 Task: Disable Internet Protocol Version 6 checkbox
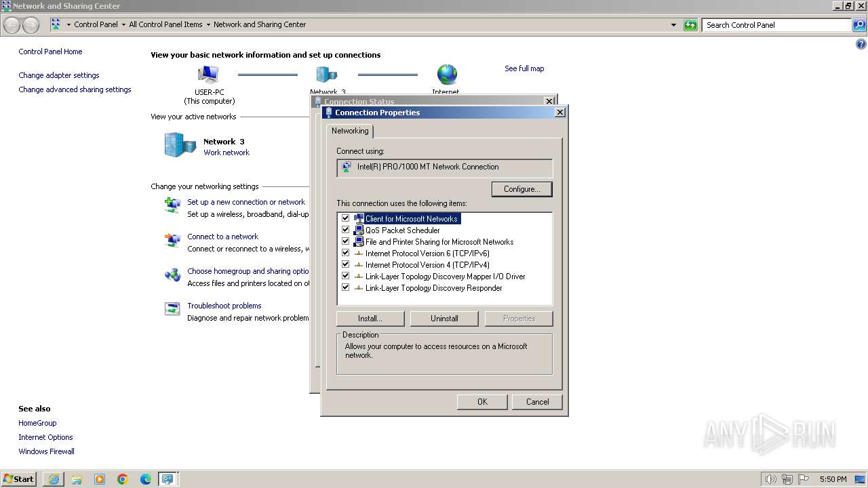(x=345, y=253)
